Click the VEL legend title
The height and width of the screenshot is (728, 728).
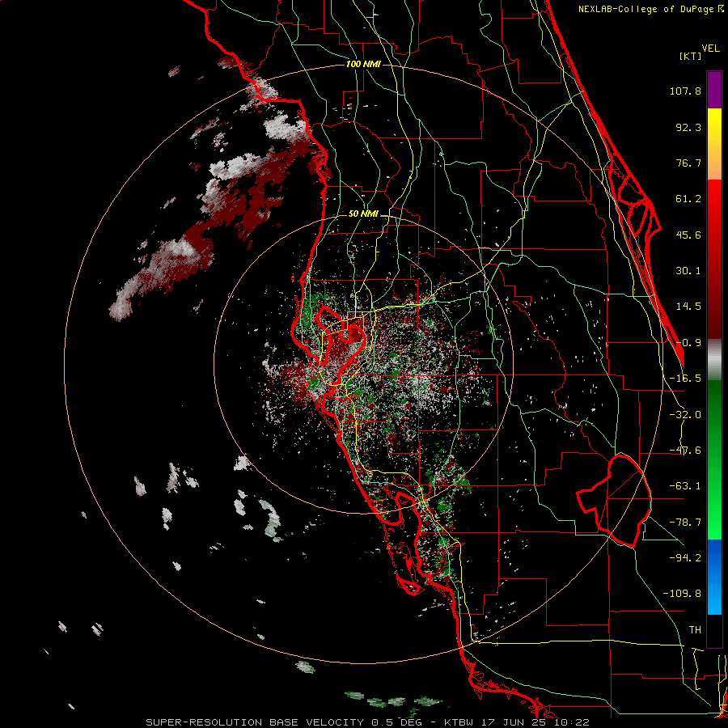pos(710,49)
